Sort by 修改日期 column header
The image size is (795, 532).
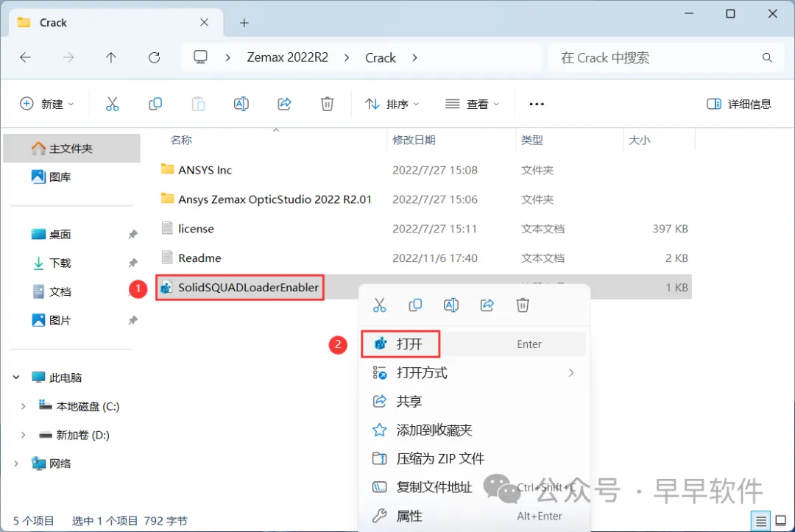(x=414, y=140)
